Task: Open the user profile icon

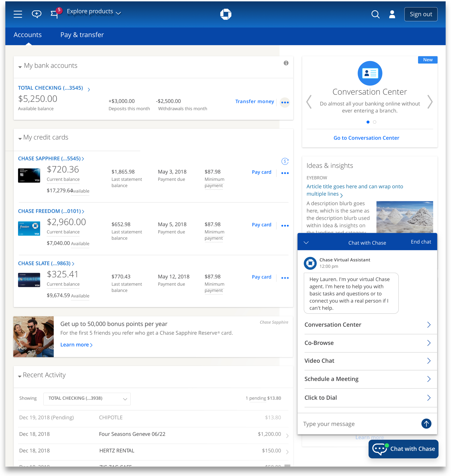Action: pyautogui.click(x=392, y=14)
